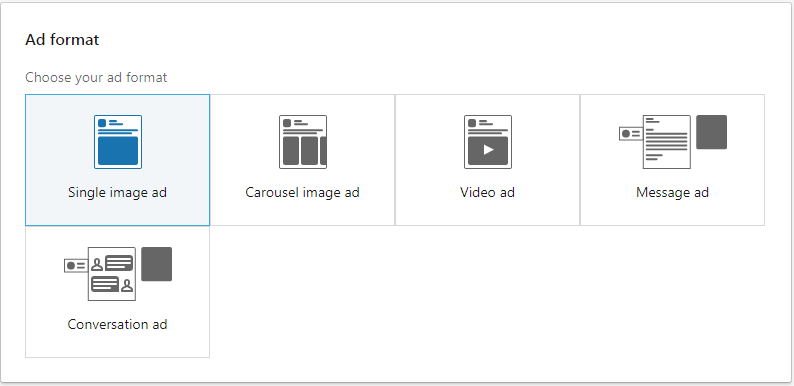Select the "Single image ad" label
This screenshot has width=794, height=386.
click(117, 192)
